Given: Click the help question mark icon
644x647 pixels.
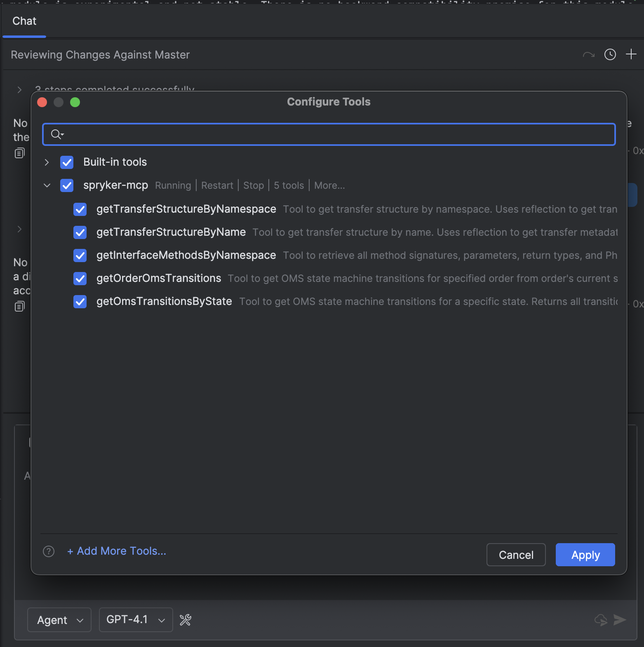Looking at the screenshot, I should point(49,551).
